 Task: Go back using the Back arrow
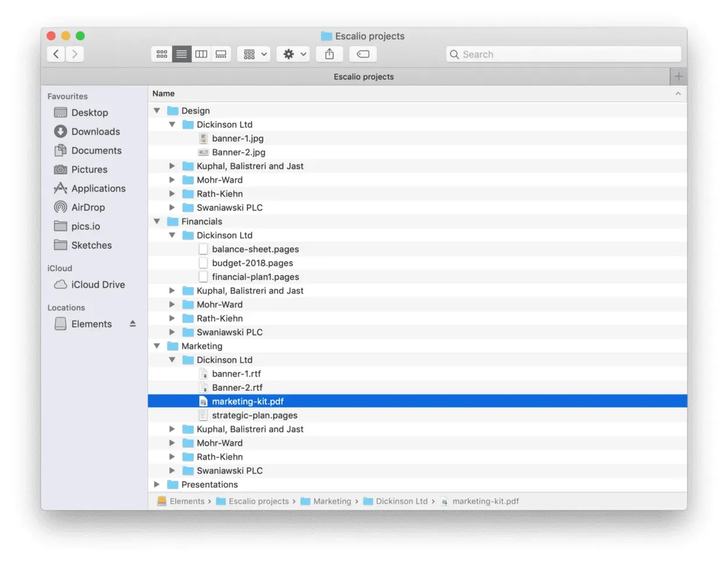pyautogui.click(x=55, y=54)
